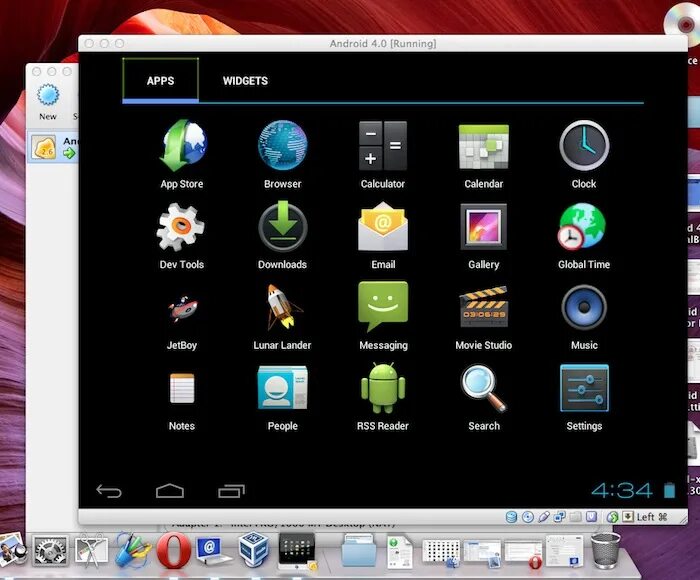Open the Global Time app
Viewport: 700px width, 580px height.
[x=584, y=235]
